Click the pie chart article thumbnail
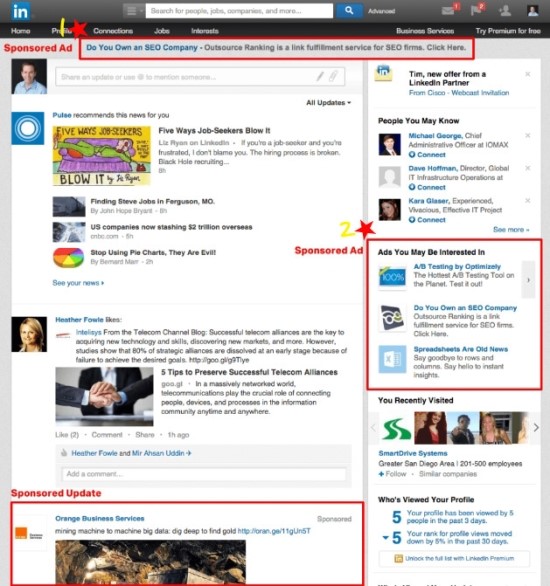 click(68, 257)
